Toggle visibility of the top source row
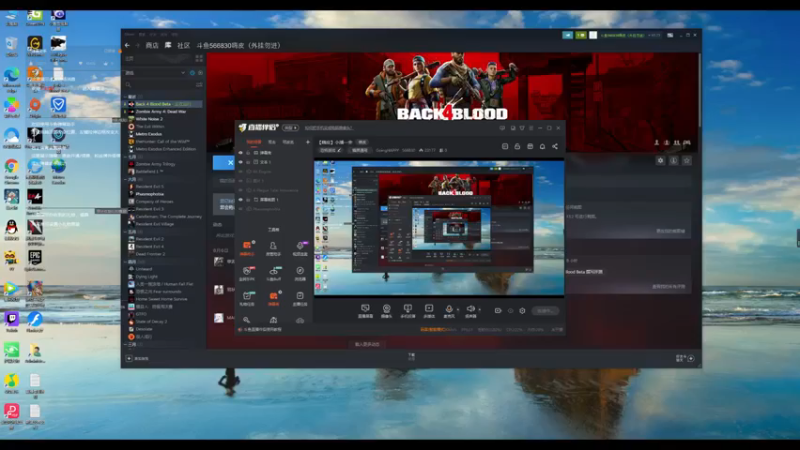The height and width of the screenshot is (450, 800). (241, 153)
